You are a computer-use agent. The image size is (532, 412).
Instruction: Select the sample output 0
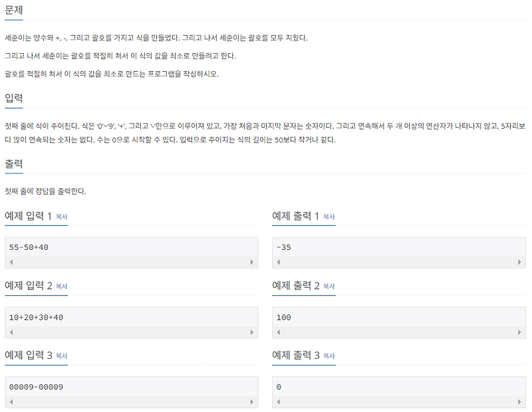pos(279,387)
